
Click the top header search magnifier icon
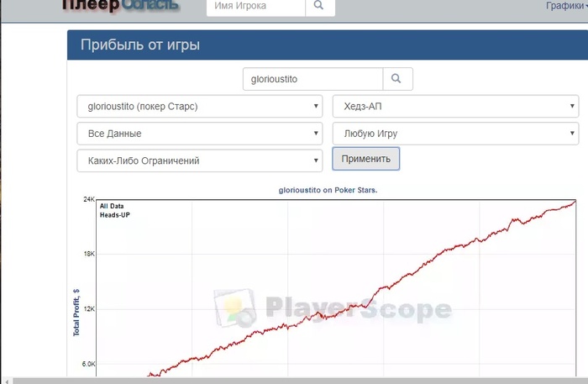point(320,7)
